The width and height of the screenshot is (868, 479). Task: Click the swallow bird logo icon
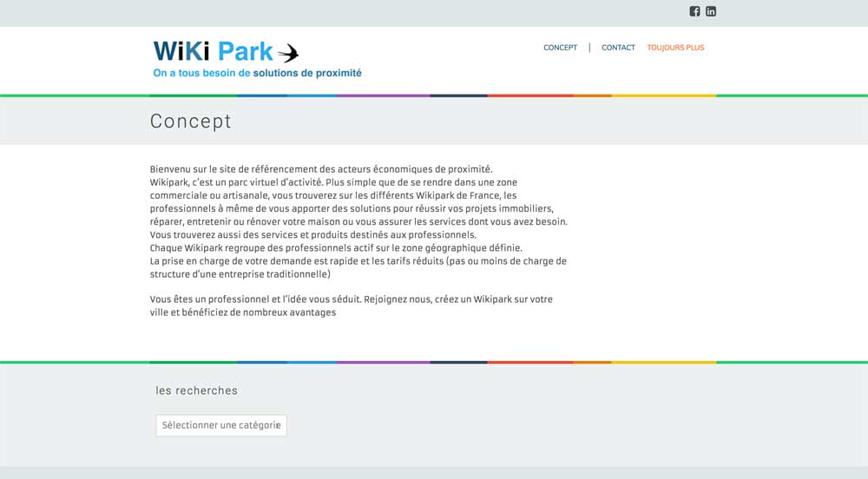[x=288, y=53]
